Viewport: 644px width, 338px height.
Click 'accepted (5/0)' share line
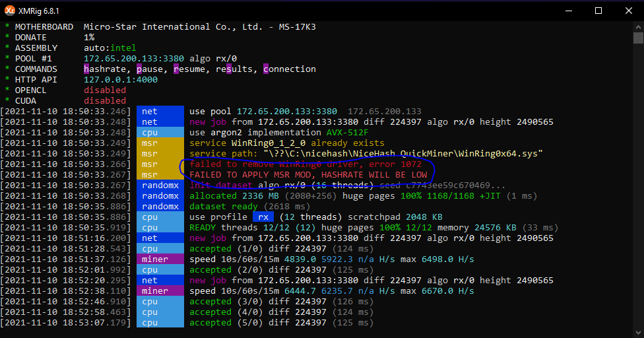[x=281, y=322]
